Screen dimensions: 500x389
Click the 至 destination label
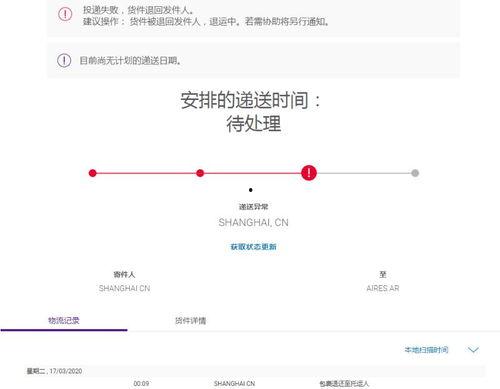[x=383, y=274]
